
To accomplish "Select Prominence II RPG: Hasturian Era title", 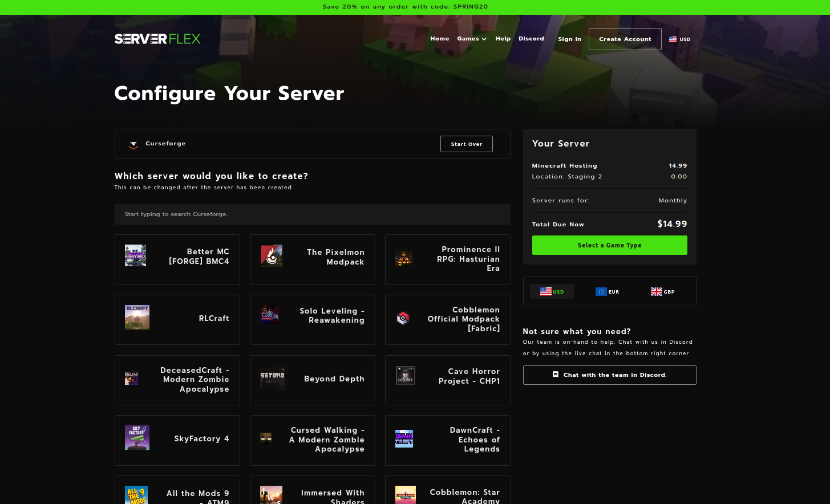I will (468, 259).
